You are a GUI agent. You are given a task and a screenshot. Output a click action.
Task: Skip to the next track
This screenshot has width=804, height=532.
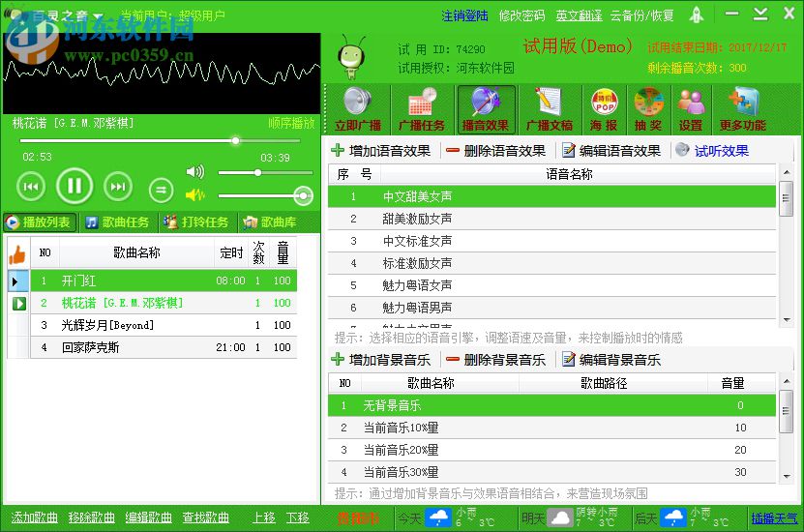point(118,187)
